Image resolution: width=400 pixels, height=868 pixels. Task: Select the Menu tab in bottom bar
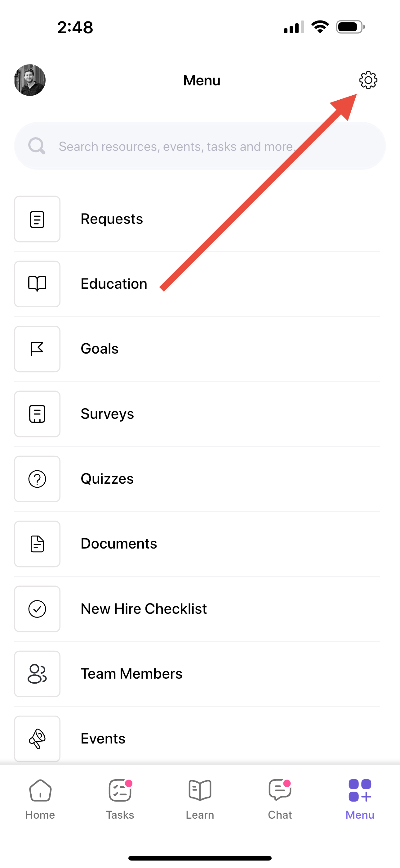tap(360, 799)
